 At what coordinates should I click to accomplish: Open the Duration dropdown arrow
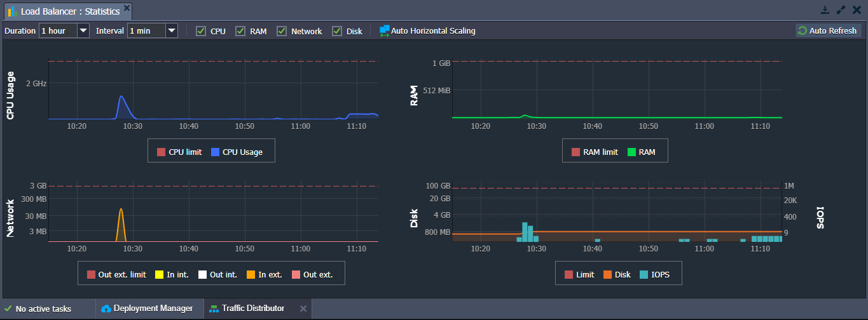click(x=83, y=30)
